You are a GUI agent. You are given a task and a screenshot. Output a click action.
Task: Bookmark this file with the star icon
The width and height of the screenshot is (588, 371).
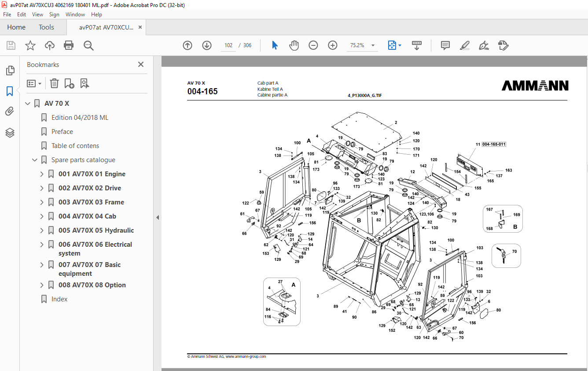click(x=30, y=45)
